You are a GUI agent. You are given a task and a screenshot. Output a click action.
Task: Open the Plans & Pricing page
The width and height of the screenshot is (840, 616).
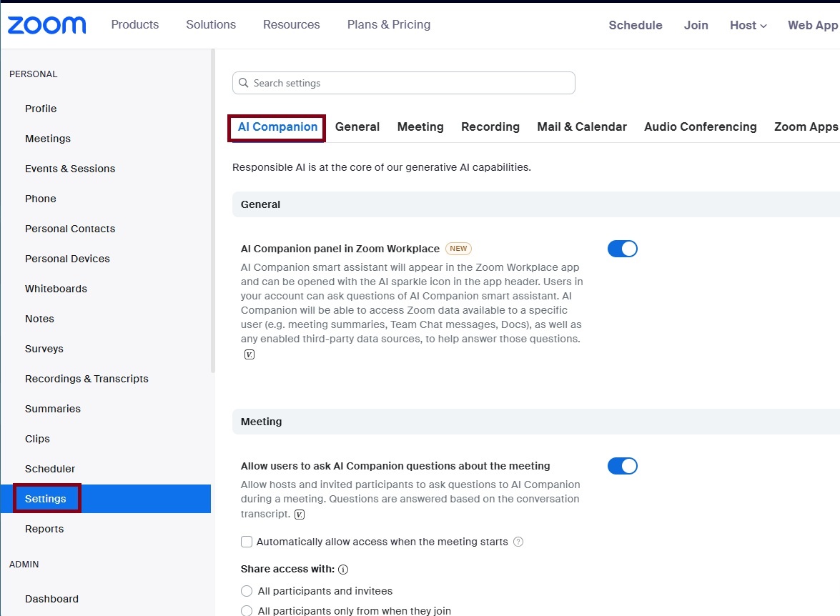[x=388, y=24]
